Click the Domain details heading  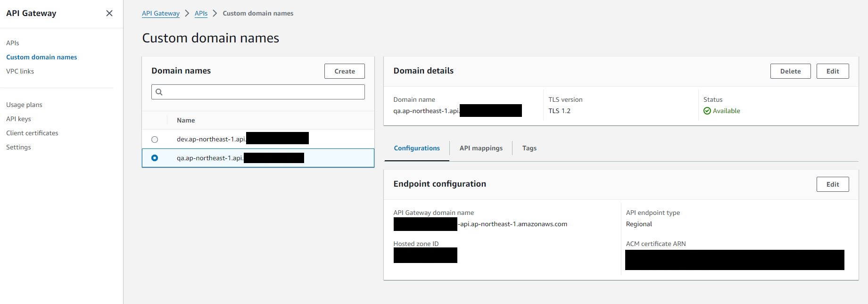[423, 71]
